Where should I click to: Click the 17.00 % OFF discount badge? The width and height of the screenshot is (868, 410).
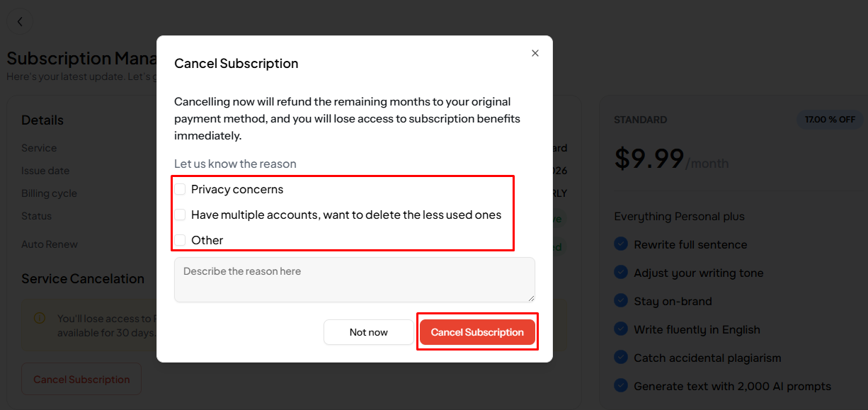[x=830, y=120]
